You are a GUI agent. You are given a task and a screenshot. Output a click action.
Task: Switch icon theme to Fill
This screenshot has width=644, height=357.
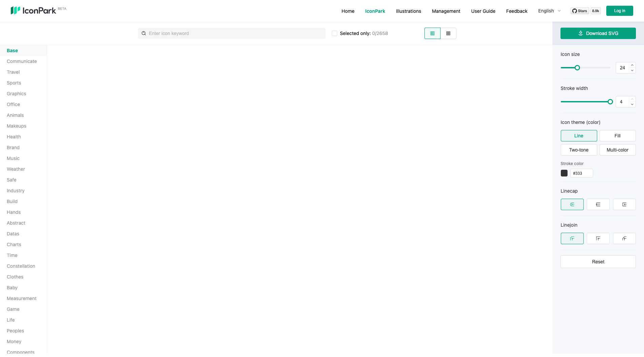coord(617,135)
